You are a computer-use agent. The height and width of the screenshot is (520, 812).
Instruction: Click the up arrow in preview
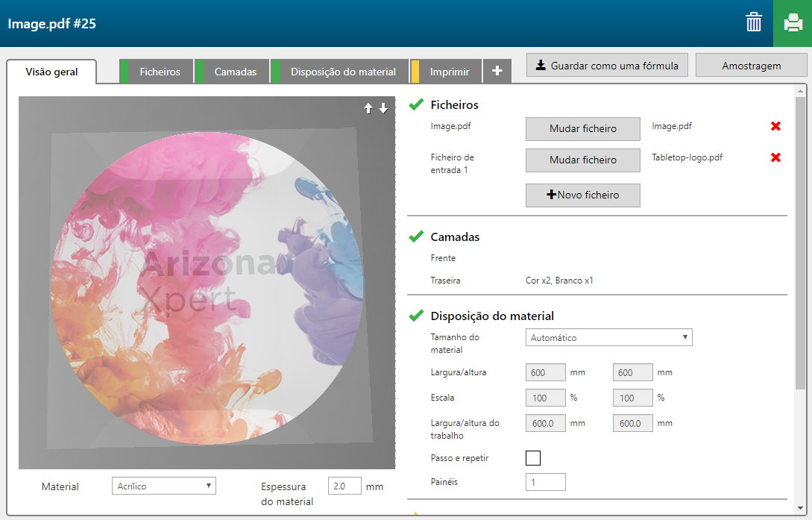(x=368, y=108)
